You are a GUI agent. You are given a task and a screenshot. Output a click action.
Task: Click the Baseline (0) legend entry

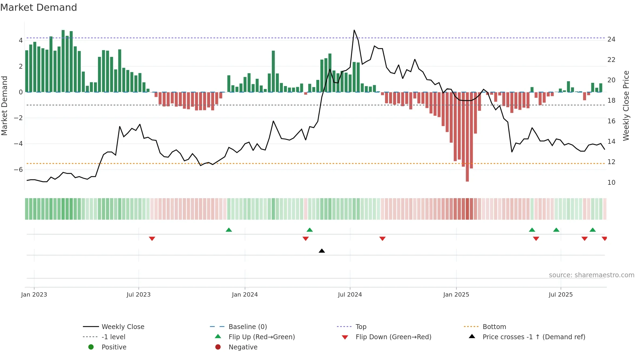238,327
